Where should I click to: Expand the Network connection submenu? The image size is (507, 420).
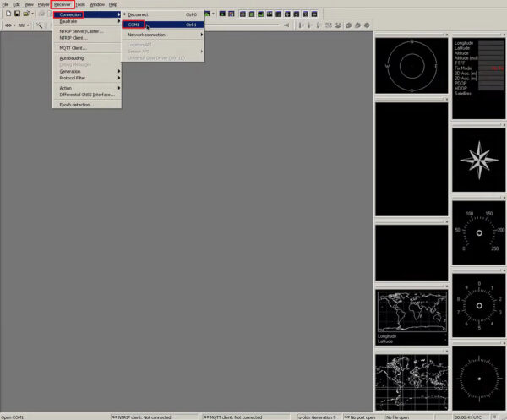point(147,35)
